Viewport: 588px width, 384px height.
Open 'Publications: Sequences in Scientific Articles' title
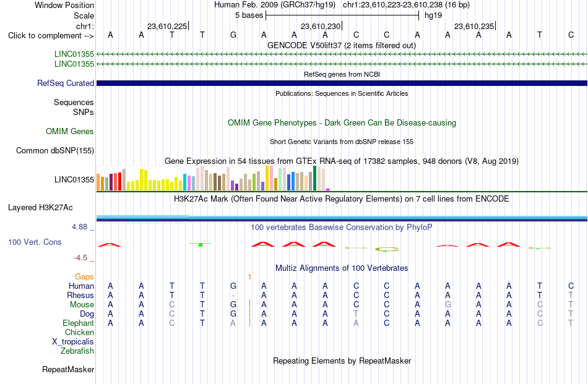pyautogui.click(x=342, y=93)
